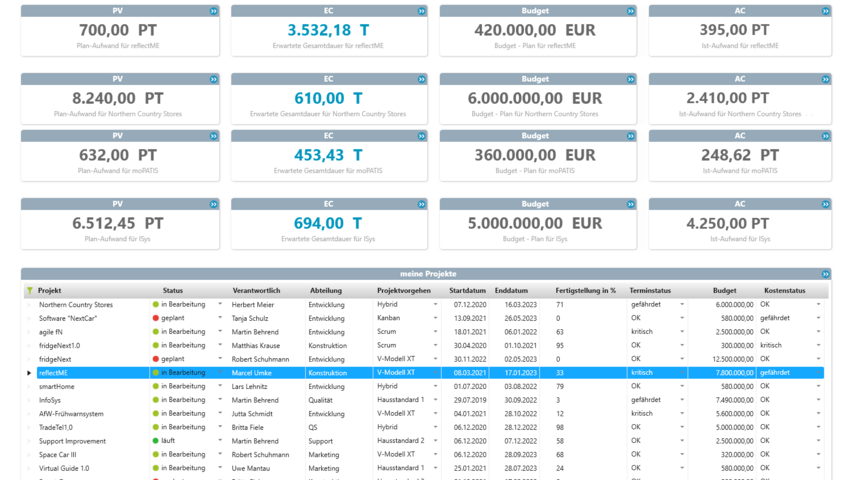This screenshot has height=480, width=853.
Task: Sort by the Budget column header
Action: coord(724,290)
